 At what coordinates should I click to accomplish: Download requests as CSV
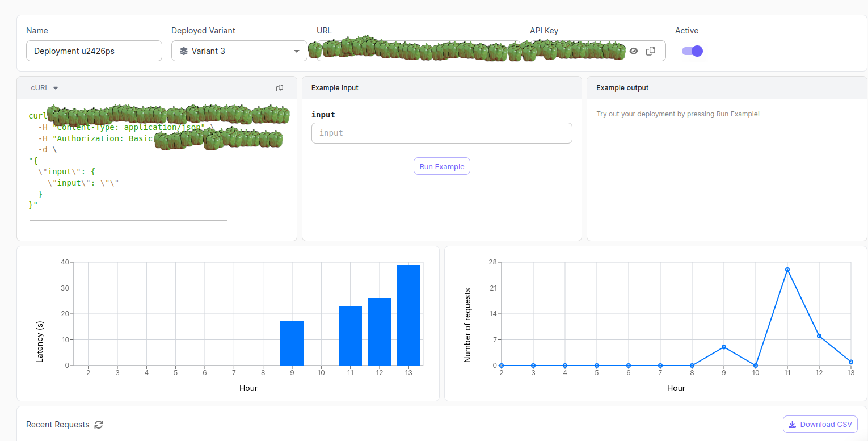pyautogui.click(x=820, y=425)
